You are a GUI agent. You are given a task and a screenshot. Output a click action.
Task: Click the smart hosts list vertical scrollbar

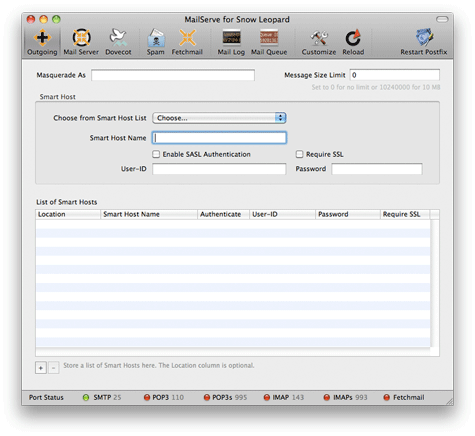(x=435, y=283)
